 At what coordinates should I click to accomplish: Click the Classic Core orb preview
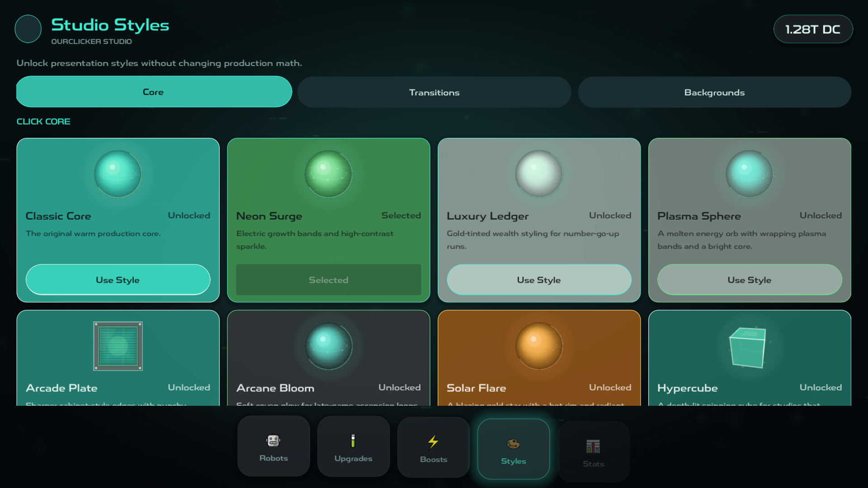(118, 174)
